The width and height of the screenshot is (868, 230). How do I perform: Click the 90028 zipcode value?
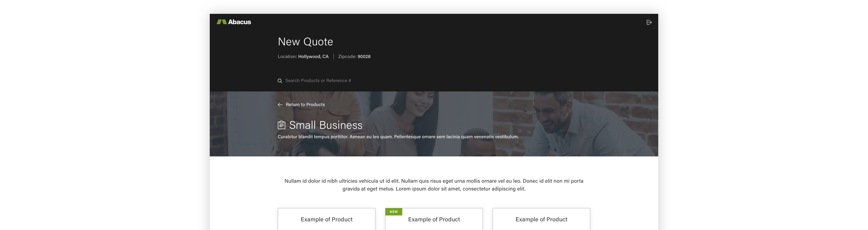coord(364,57)
